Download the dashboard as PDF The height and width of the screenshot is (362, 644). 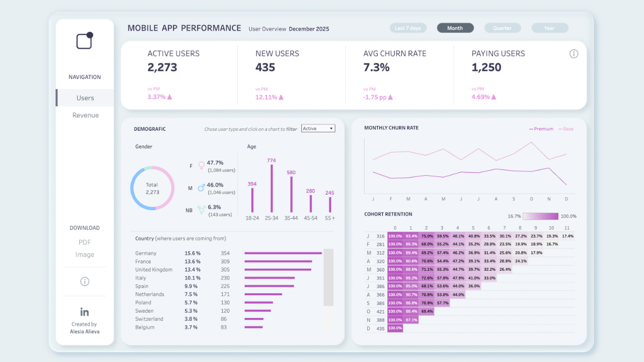pos(85,242)
